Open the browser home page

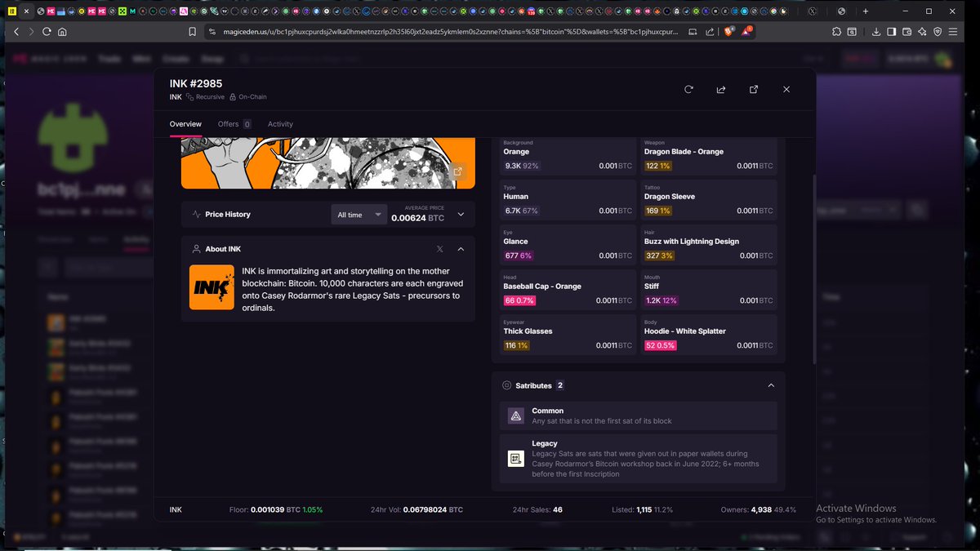pos(63,32)
